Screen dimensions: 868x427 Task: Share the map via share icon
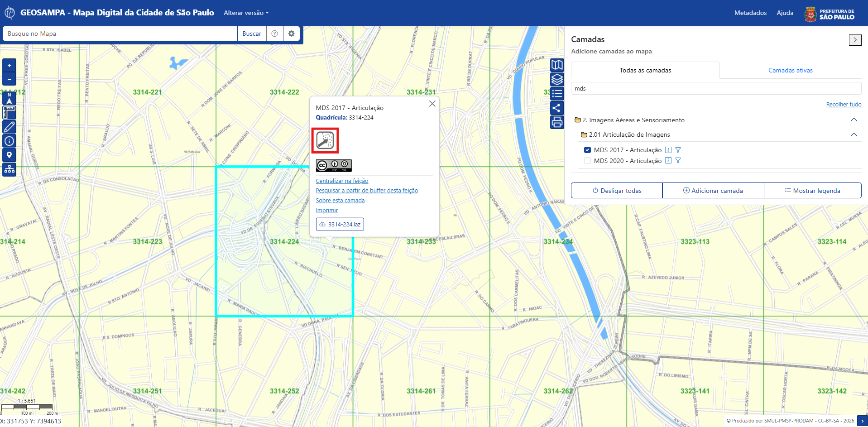557,108
